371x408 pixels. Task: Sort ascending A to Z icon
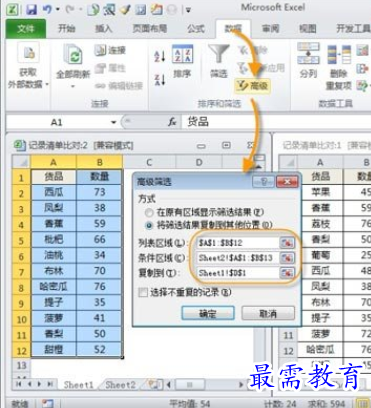coord(159,56)
